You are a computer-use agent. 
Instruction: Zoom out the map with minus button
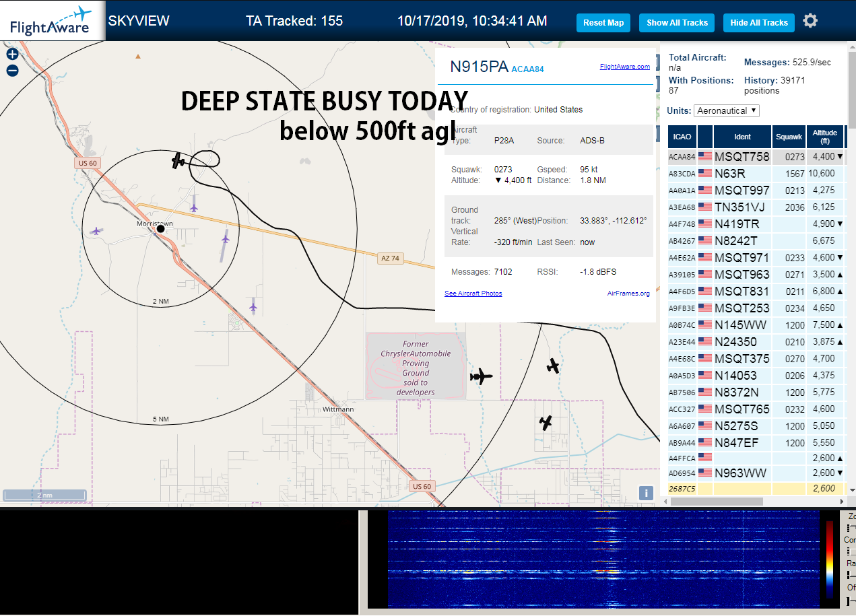12,70
